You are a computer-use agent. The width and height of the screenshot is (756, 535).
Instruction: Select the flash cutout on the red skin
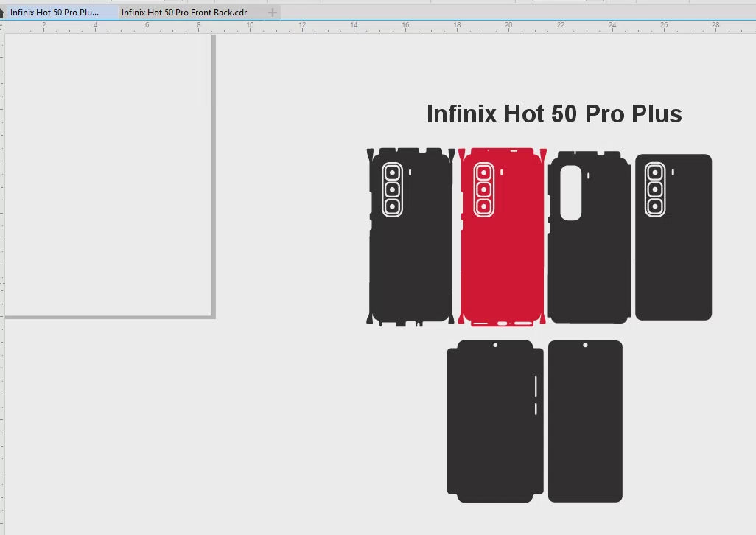[x=502, y=172]
